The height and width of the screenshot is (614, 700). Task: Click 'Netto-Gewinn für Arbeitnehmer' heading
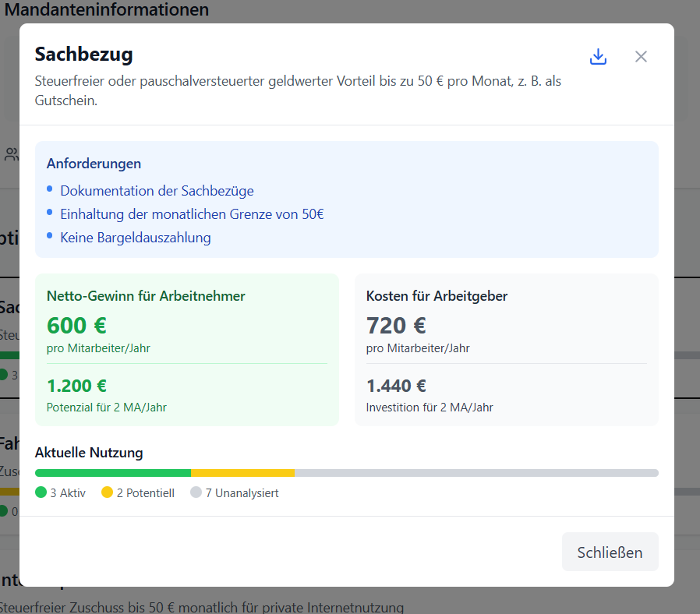[x=146, y=296]
